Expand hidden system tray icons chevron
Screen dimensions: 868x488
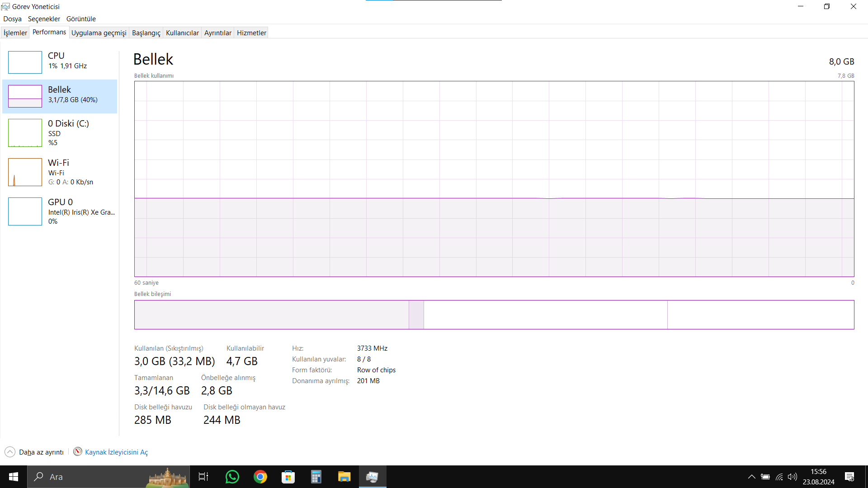pos(751,477)
